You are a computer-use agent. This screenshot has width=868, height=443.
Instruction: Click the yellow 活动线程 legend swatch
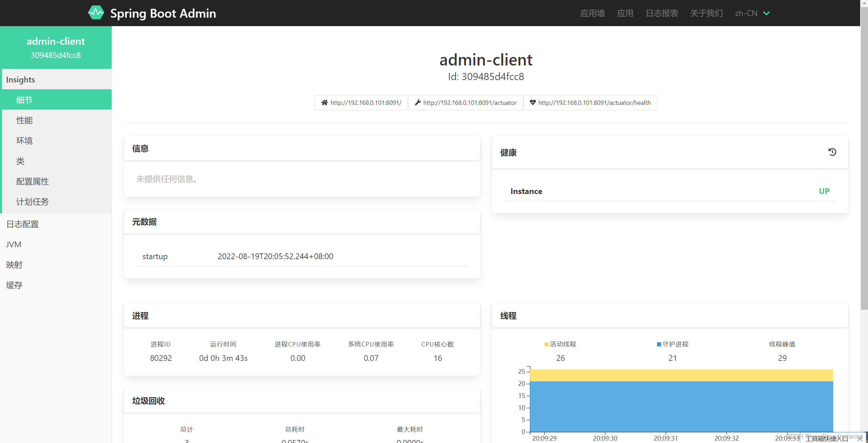(x=546, y=344)
